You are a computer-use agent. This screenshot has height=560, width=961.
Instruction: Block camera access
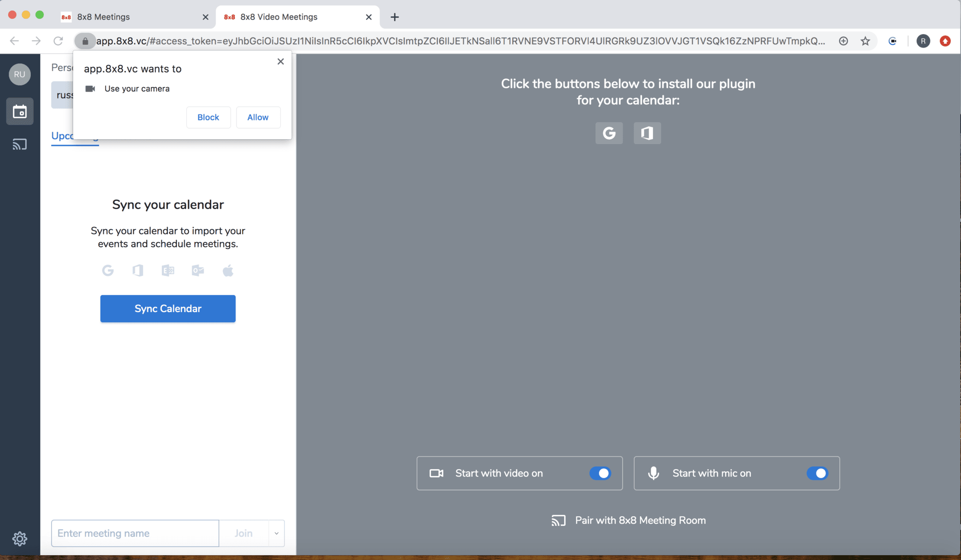click(208, 117)
